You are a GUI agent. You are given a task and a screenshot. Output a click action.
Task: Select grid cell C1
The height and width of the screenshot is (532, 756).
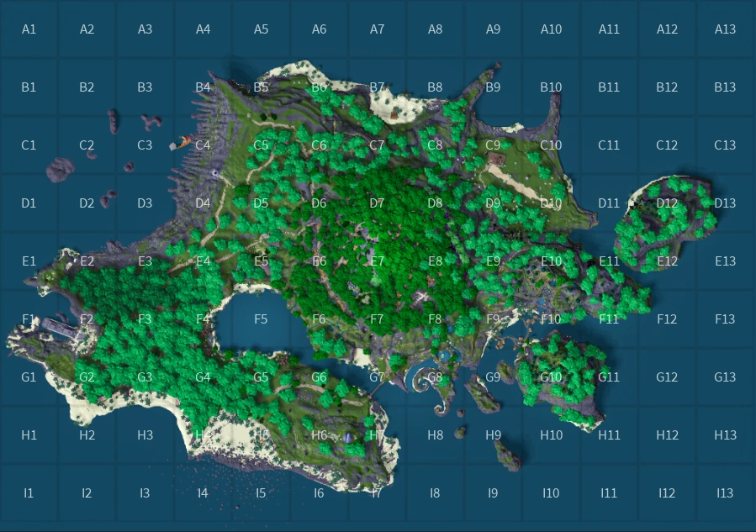(x=29, y=145)
